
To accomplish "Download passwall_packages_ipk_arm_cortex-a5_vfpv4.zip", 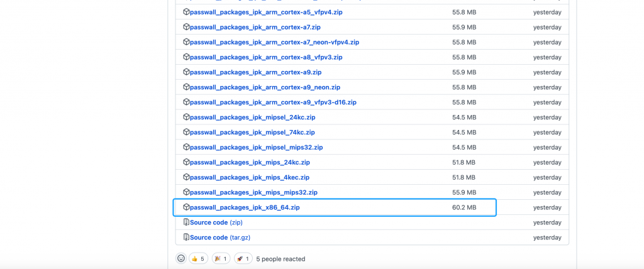I will (x=266, y=13).
